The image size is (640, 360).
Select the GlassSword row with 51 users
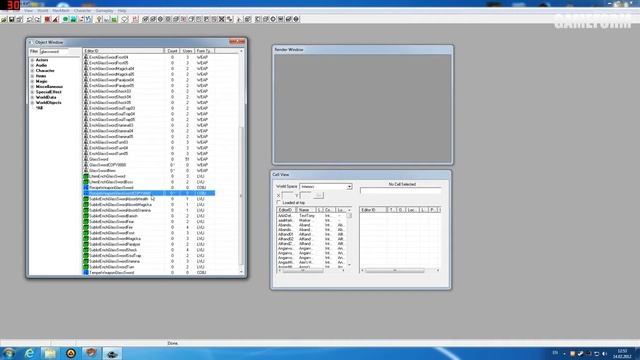tap(149, 159)
